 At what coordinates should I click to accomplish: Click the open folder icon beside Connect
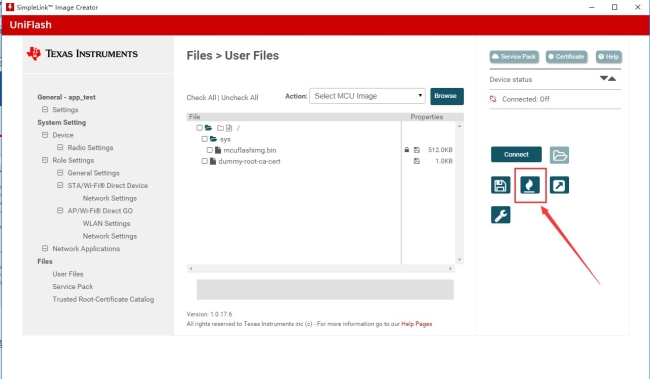click(559, 155)
